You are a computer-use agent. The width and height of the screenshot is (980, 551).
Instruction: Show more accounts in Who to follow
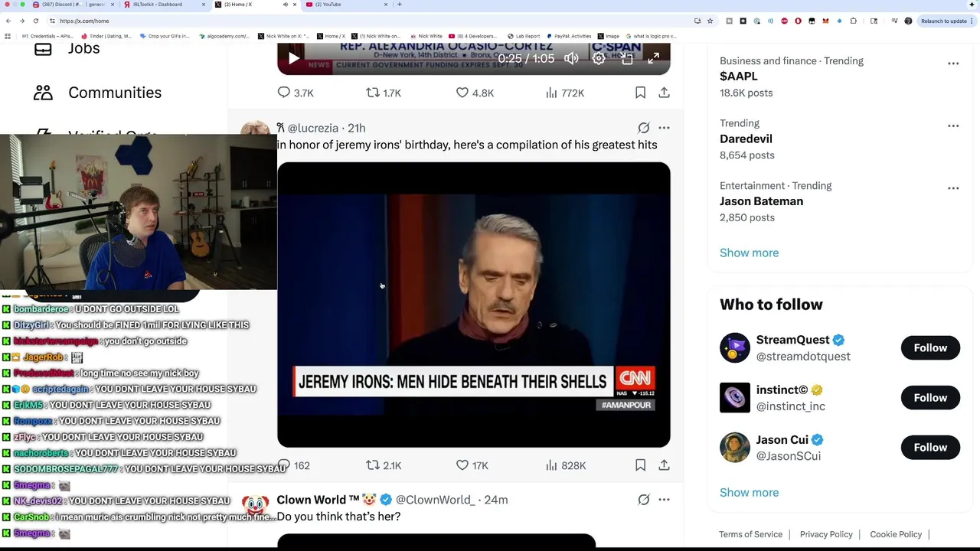[x=749, y=492]
